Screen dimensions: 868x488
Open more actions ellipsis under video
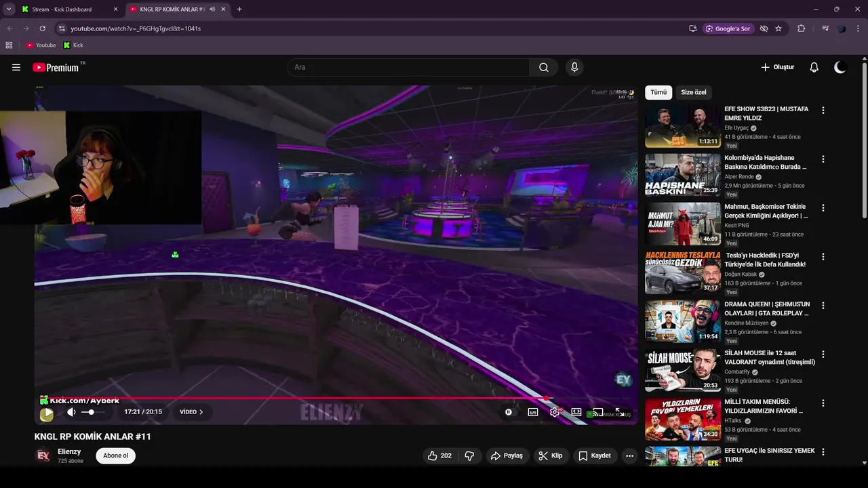(x=629, y=456)
